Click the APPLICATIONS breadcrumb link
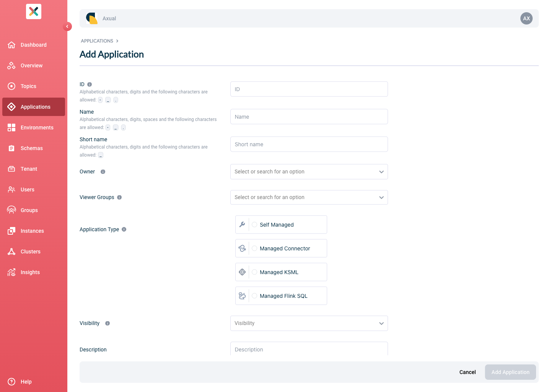This screenshot has width=551, height=392. point(97,41)
